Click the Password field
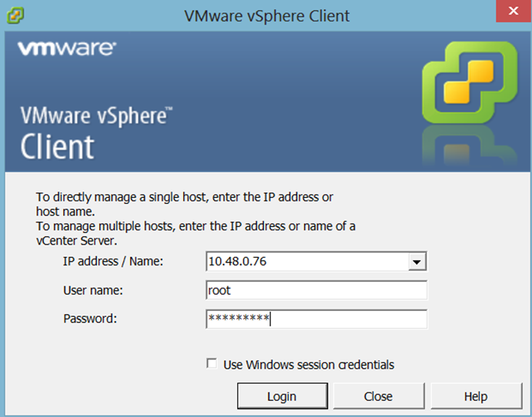The width and height of the screenshot is (532, 417). pyautogui.click(x=316, y=319)
